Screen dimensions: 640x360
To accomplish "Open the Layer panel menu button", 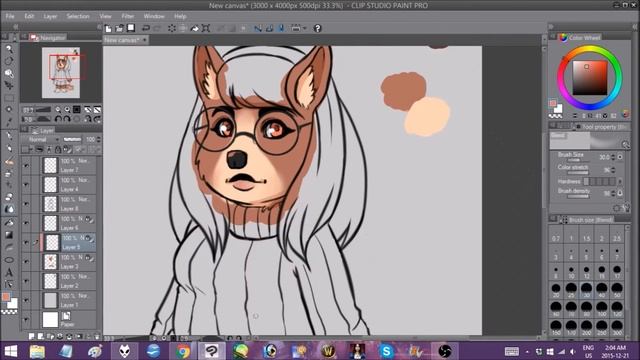I will tap(24, 130).
